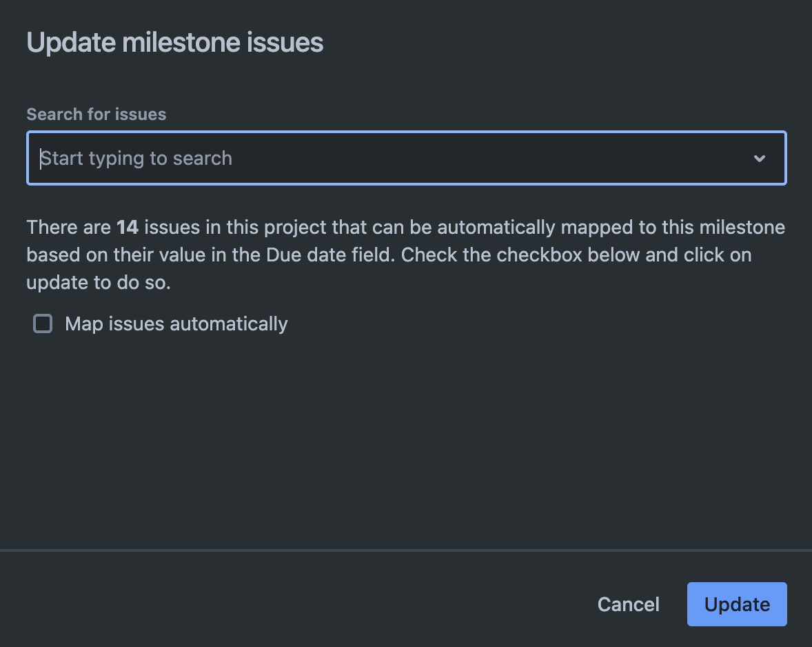Enable the Map issues automatically checkbox
The height and width of the screenshot is (647, 812).
(43, 323)
